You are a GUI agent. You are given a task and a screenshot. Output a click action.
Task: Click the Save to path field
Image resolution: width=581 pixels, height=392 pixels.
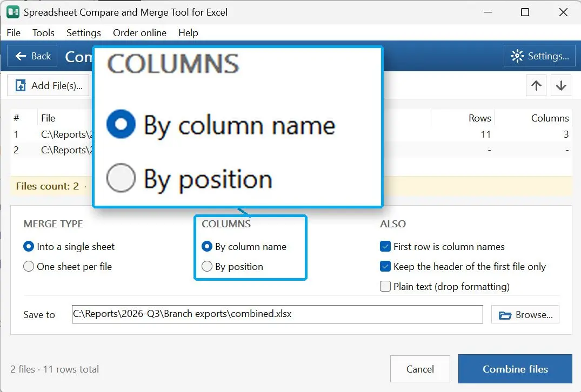point(277,314)
